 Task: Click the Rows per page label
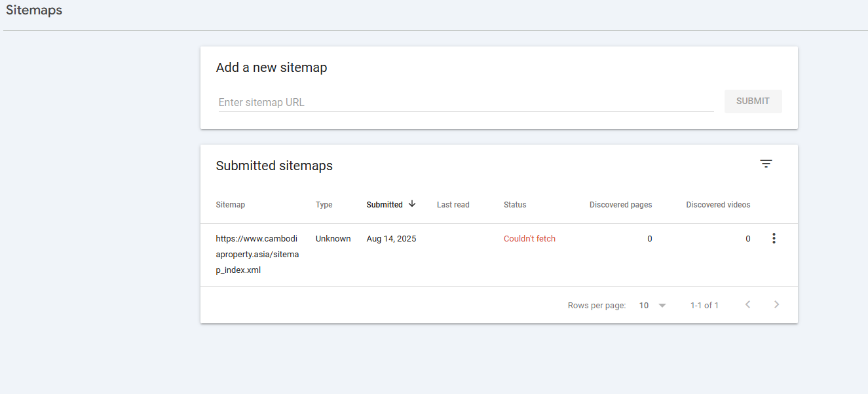click(596, 305)
